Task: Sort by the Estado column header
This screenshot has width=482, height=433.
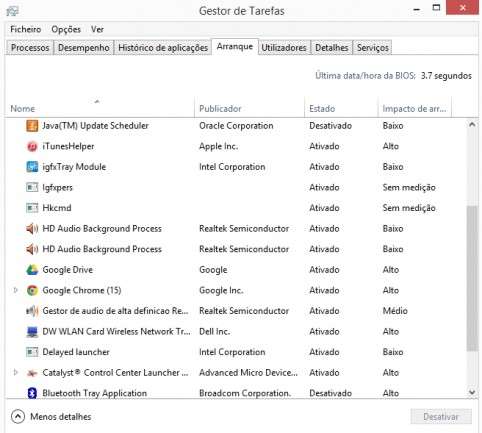Action: click(341, 109)
